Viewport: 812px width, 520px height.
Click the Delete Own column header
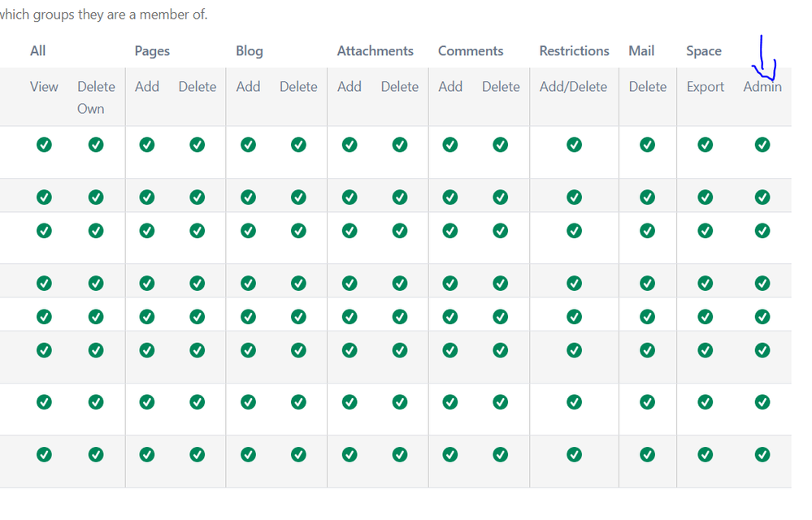(97, 97)
